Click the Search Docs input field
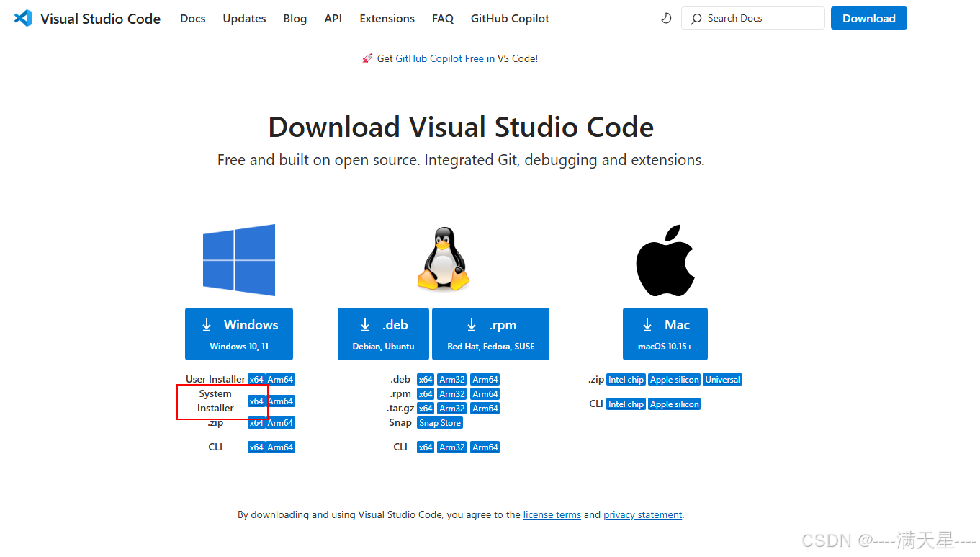Viewport: 980px width, 557px height. tap(753, 18)
